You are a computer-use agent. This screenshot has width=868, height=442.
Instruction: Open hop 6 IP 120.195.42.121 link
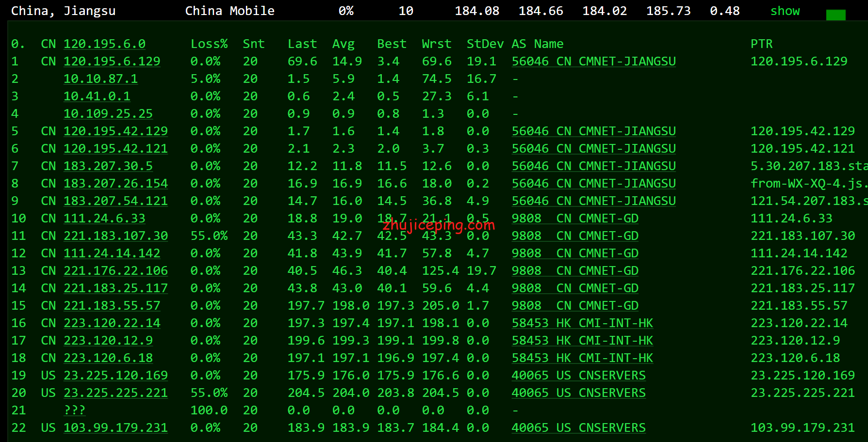[x=115, y=148]
